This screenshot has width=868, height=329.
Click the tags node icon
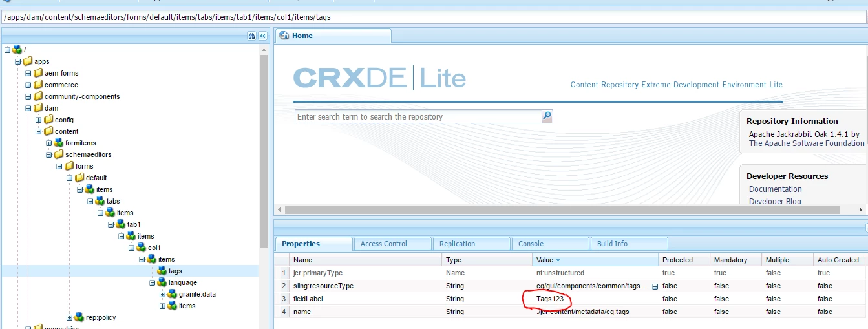(x=162, y=271)
